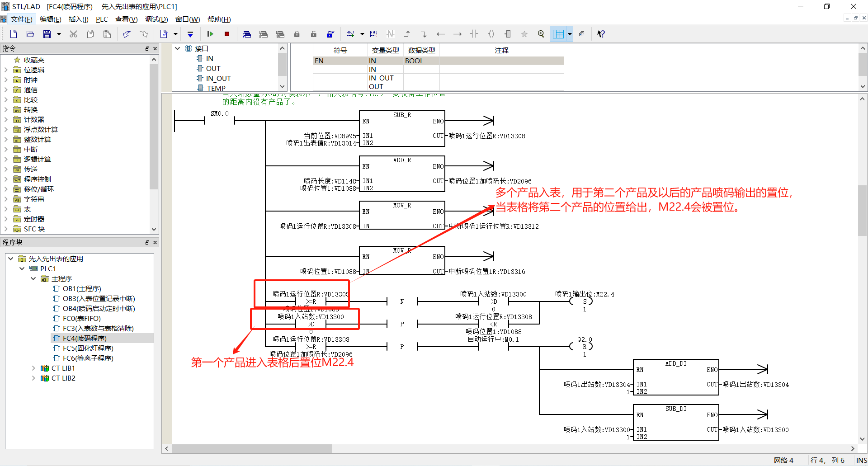Expand the 位逻辑 instruction folder

6,70
